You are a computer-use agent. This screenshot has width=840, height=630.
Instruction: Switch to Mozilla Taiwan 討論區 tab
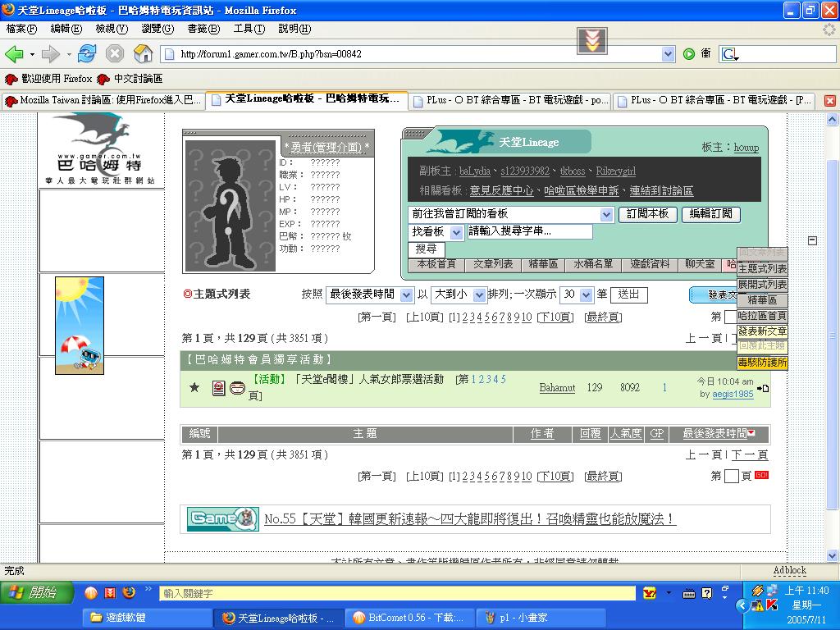coord(103,100)
